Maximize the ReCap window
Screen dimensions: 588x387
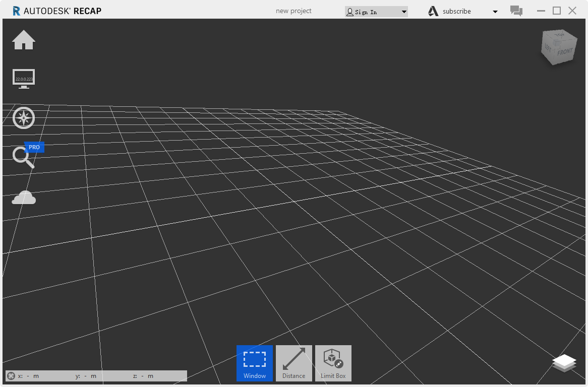556,11
